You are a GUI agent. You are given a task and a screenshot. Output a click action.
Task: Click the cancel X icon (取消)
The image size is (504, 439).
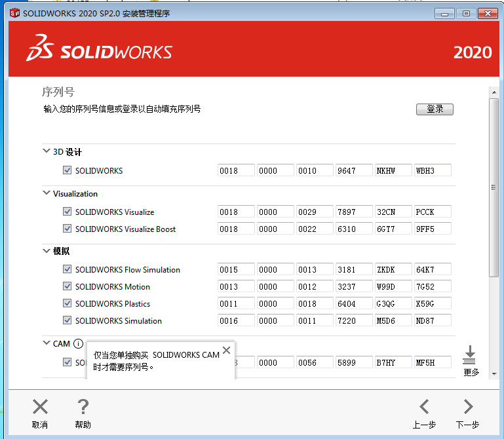tap(40, 407)
